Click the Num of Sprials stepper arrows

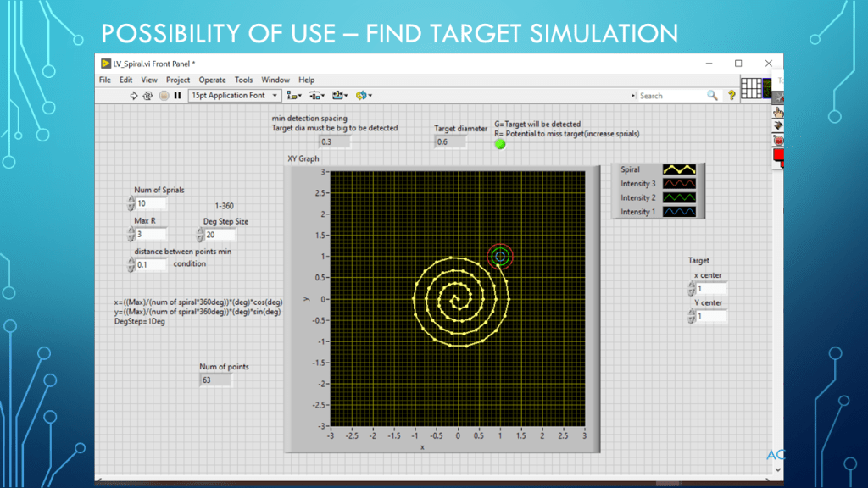coord(131,204)
